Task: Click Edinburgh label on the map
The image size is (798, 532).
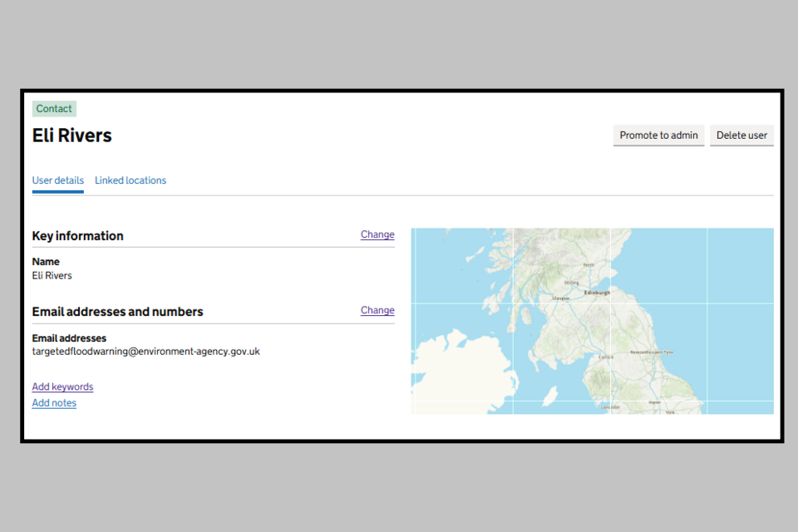Action: [597, 293]
